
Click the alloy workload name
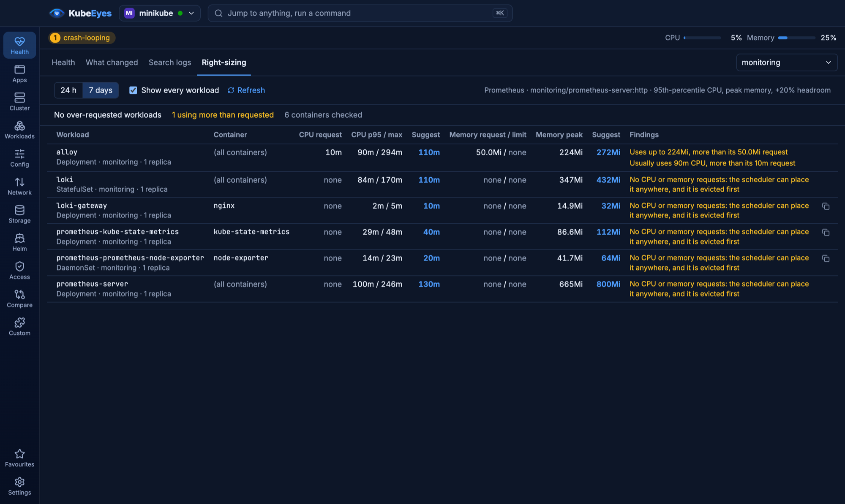67,152
